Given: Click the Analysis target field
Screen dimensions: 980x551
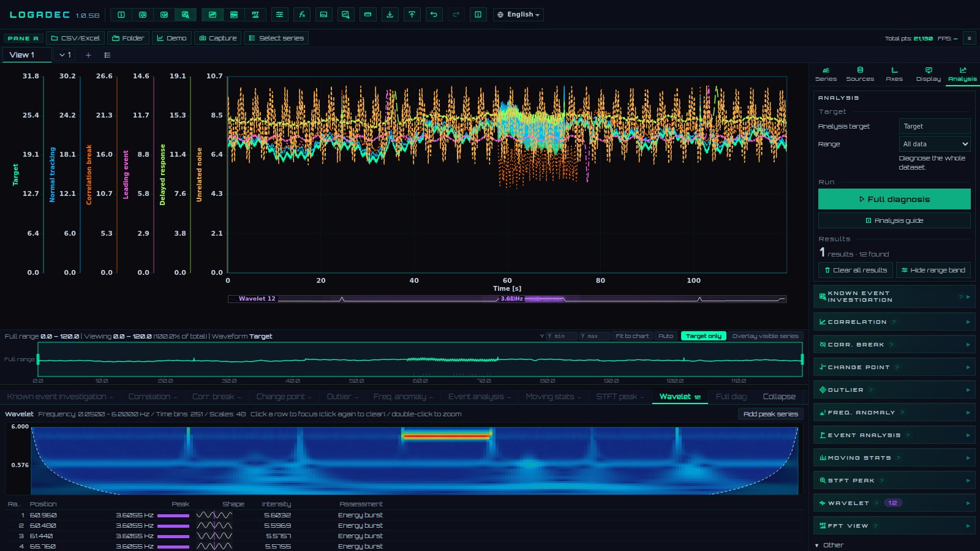Looking at the screenshot, I should click(x=935, y=126).
